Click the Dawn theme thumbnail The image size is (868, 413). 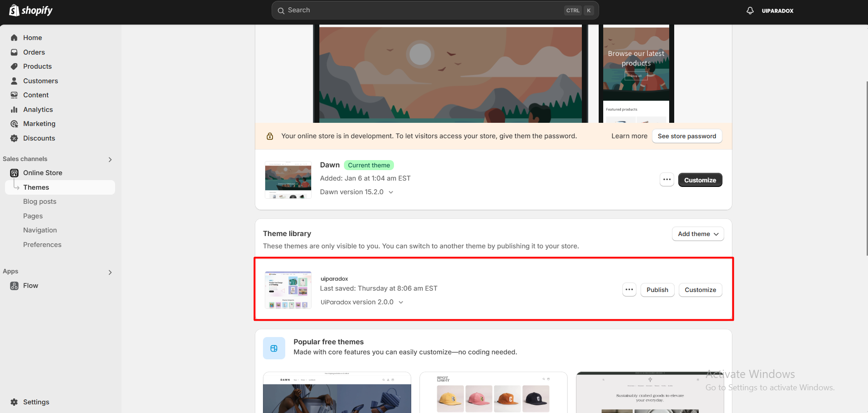tap(288, 180)
